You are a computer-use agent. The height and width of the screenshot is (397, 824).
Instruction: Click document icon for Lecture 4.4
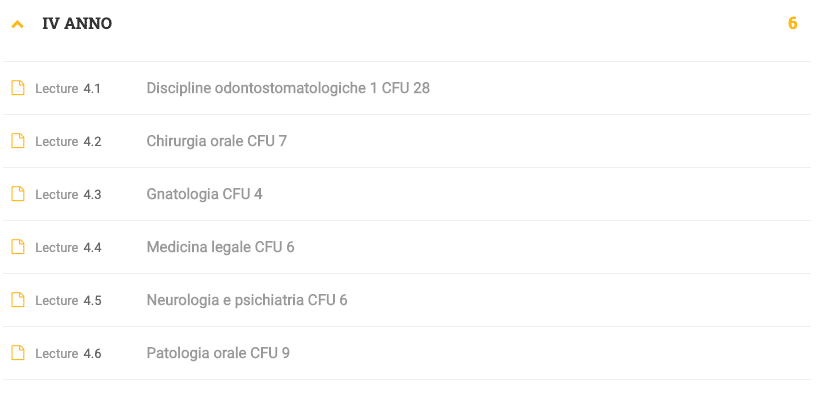18,247
